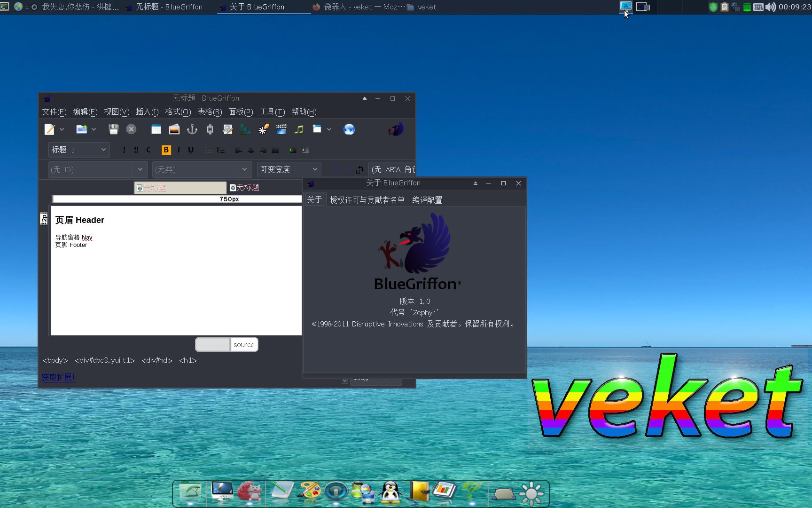
Task: Click the volume icon in system tray
Action: (770, 7)
